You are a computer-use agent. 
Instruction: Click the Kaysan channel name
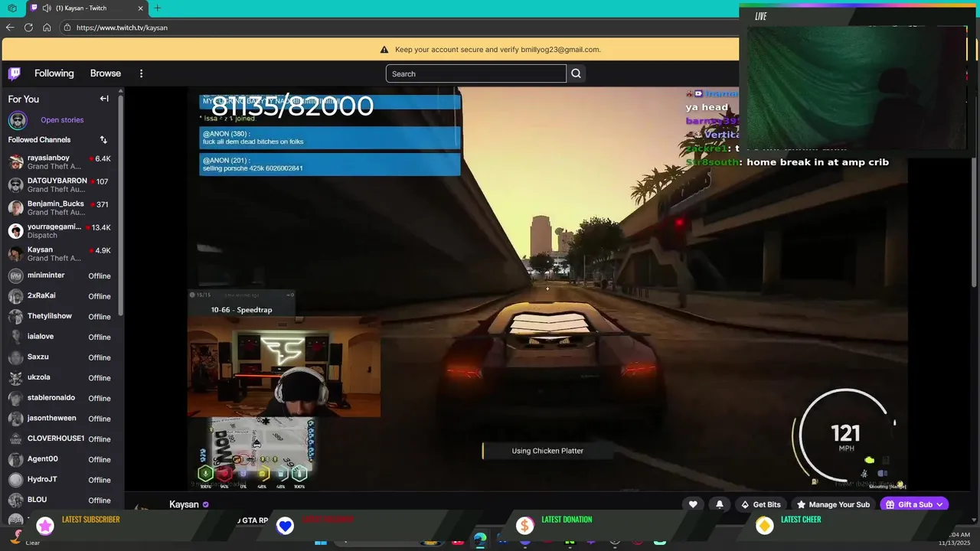click(x=184, y=504)
